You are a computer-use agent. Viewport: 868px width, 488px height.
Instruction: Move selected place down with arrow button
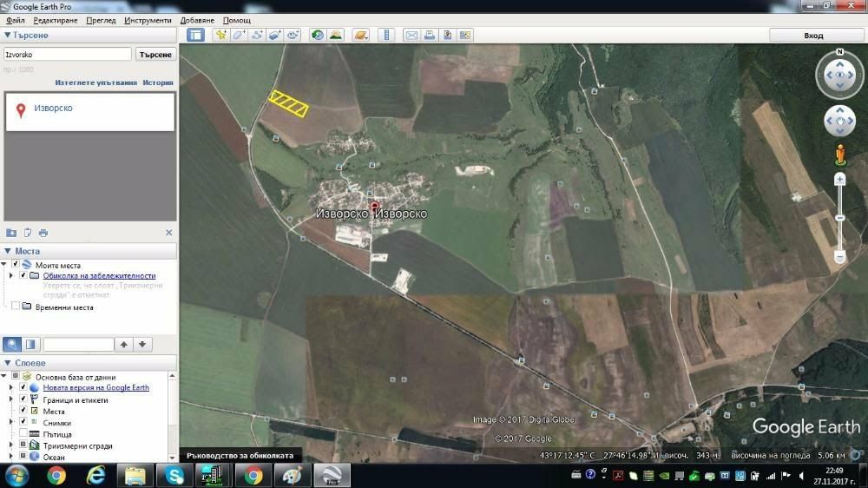[x=142, y=344]
